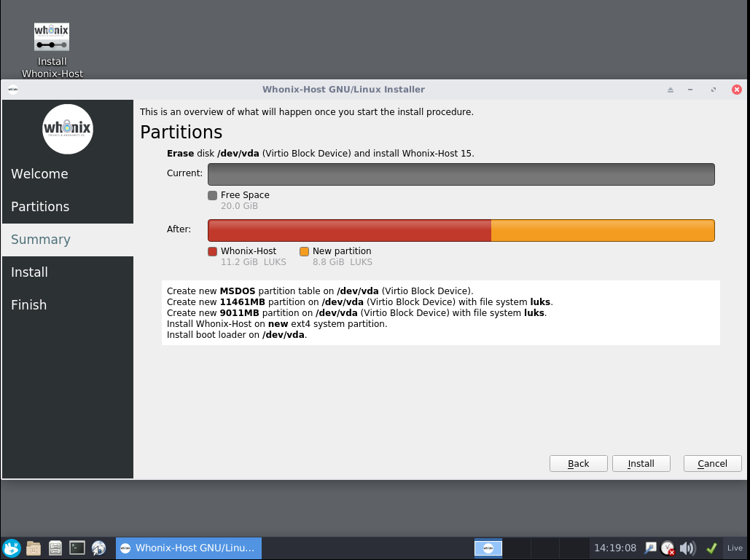Select the Welcome step in sidebar
The height and width of the screenshot is (560, 750).
point(39,174)
